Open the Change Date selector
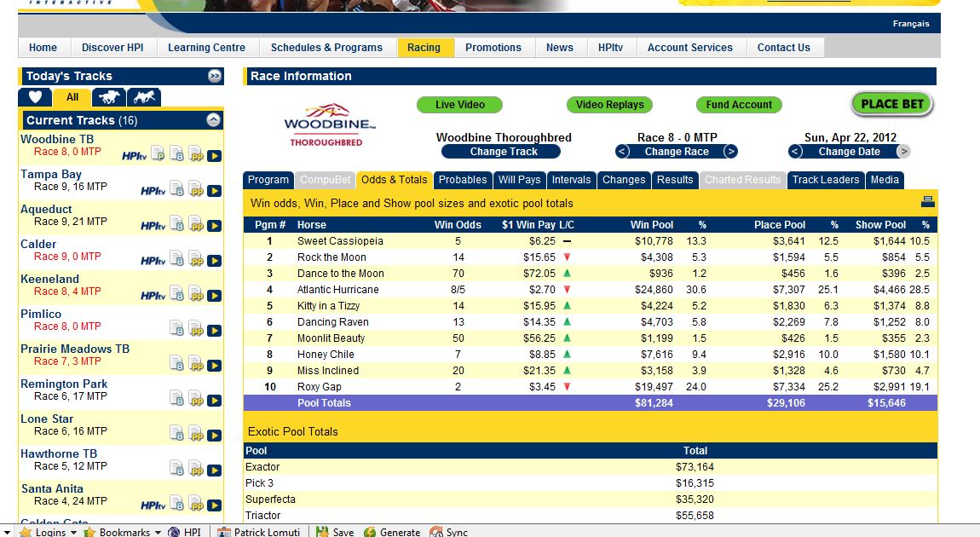 pos(850,151)
